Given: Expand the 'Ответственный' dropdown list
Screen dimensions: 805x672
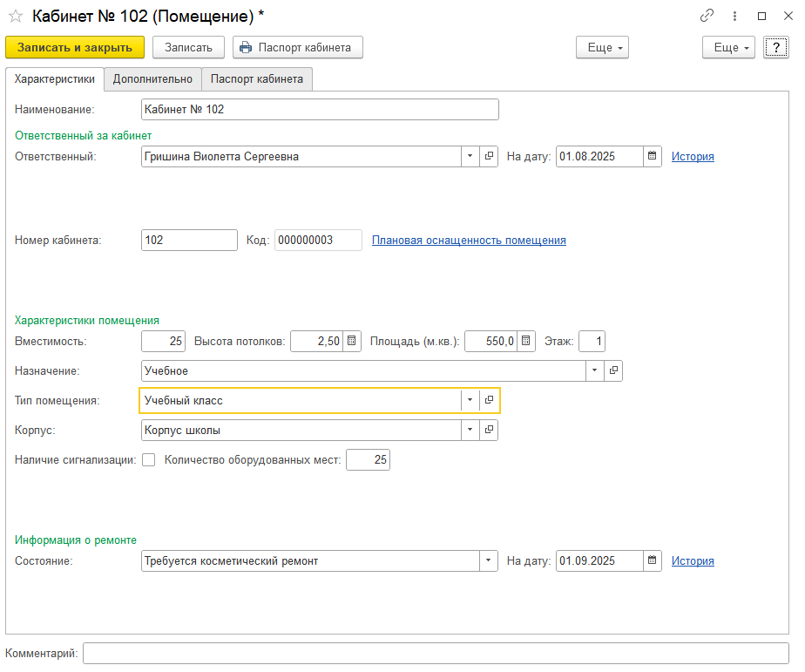Looking at the screenshot, I should click(x=470, y=157).
